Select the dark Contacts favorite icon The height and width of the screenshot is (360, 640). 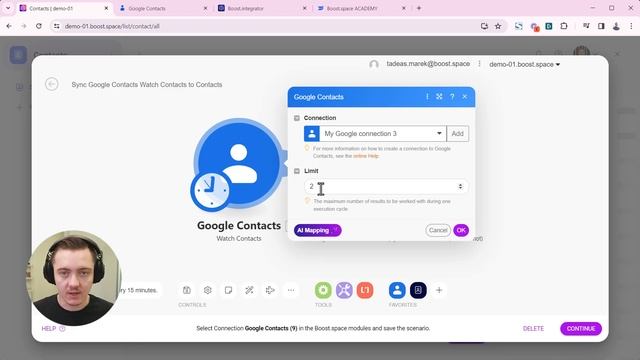point(418,290)
